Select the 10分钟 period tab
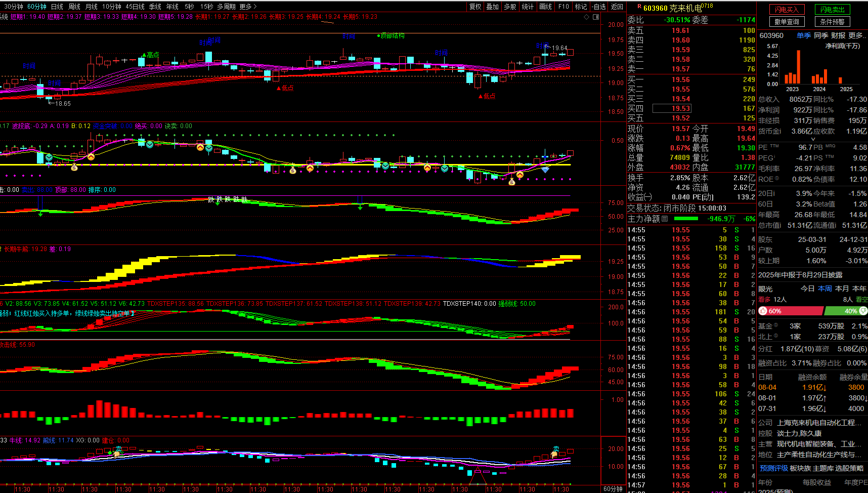This screenshot has height=493, width=868. pos(112,7)
